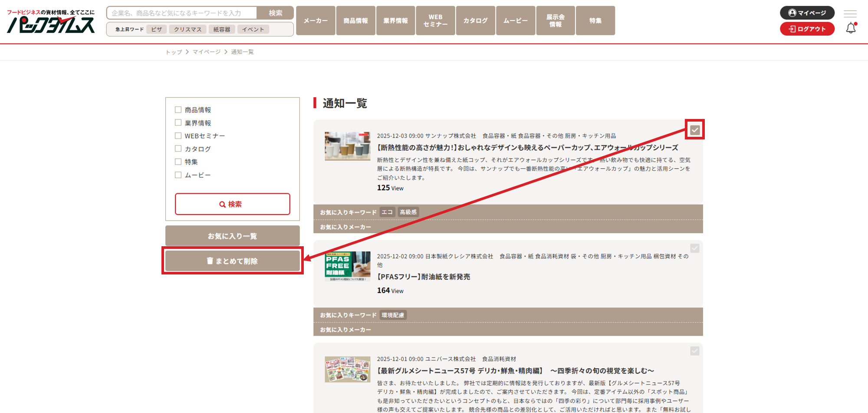Open the hamburger menu icon

tap(850, 13)
